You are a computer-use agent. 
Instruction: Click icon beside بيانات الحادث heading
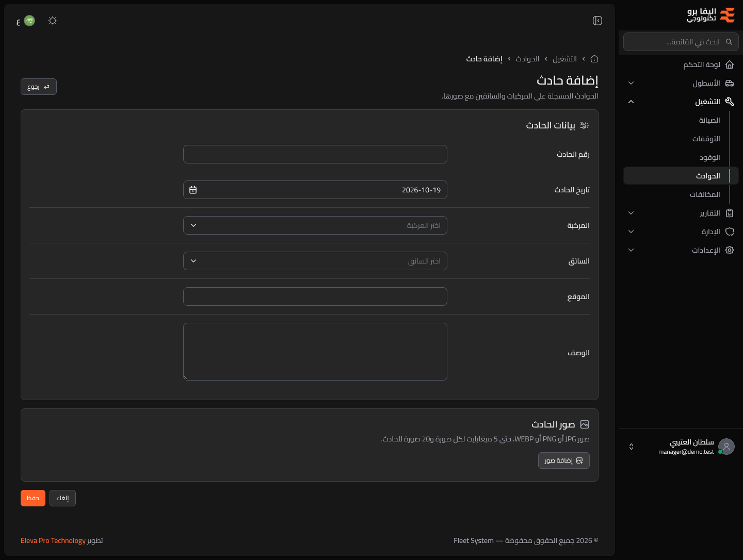585,125
